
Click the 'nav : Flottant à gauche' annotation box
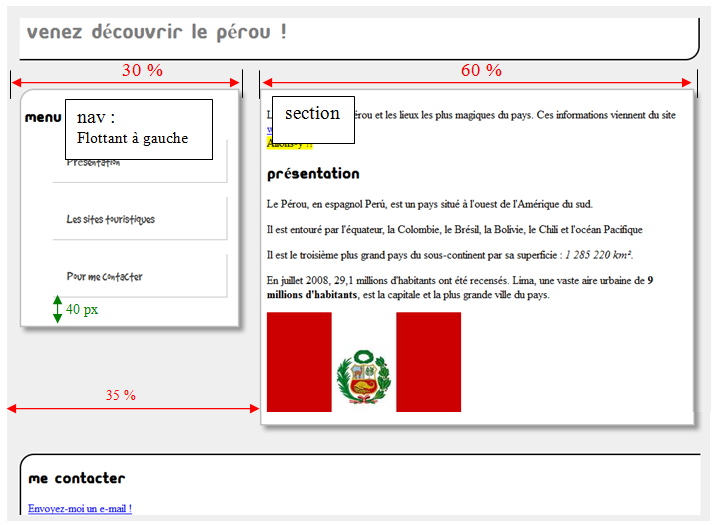click(139, 129)
